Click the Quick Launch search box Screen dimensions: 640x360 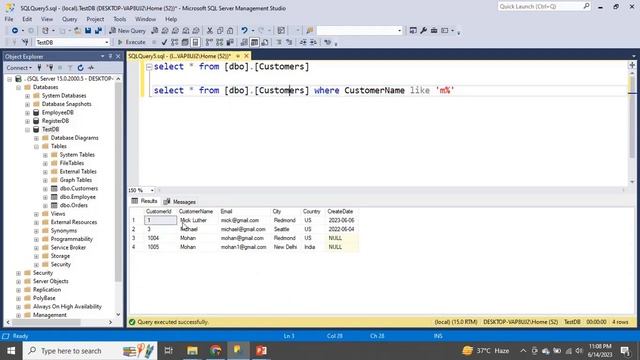coord(544,7)
